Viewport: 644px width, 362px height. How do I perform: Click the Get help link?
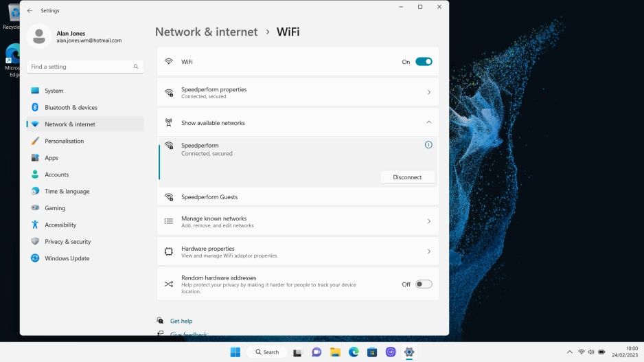[181, 321]
